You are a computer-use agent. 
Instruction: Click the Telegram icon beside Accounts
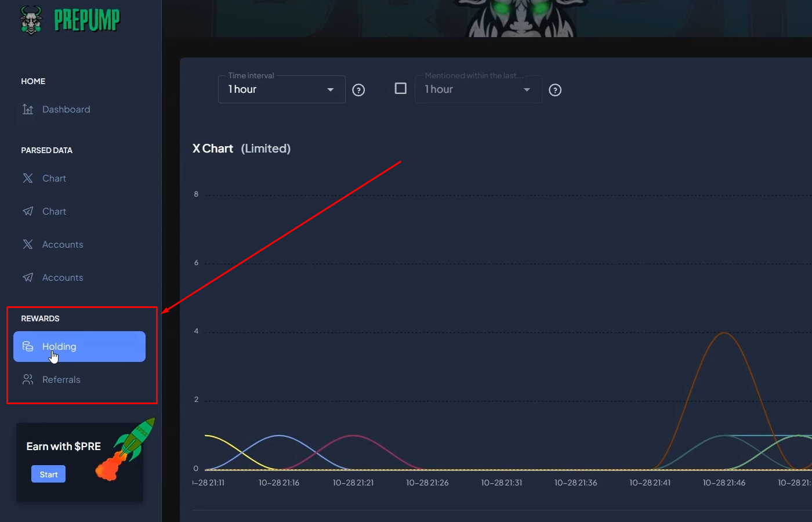28,277
